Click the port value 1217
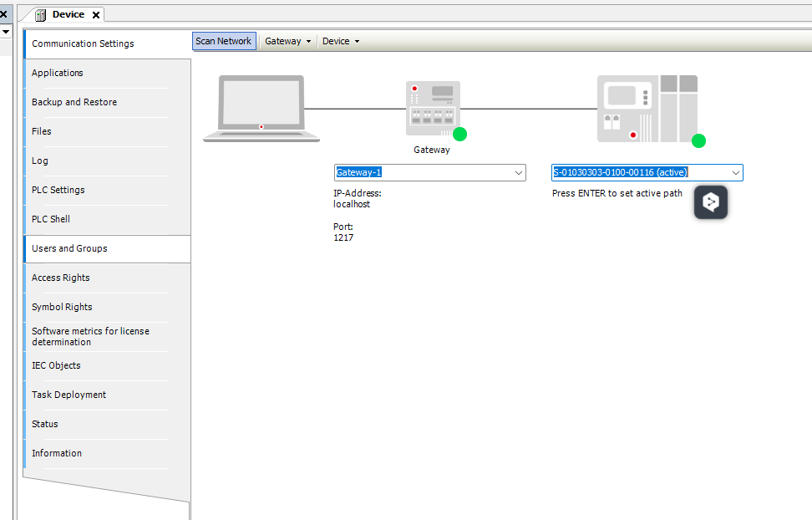The image size is (812, 520). tap(343, 238)
